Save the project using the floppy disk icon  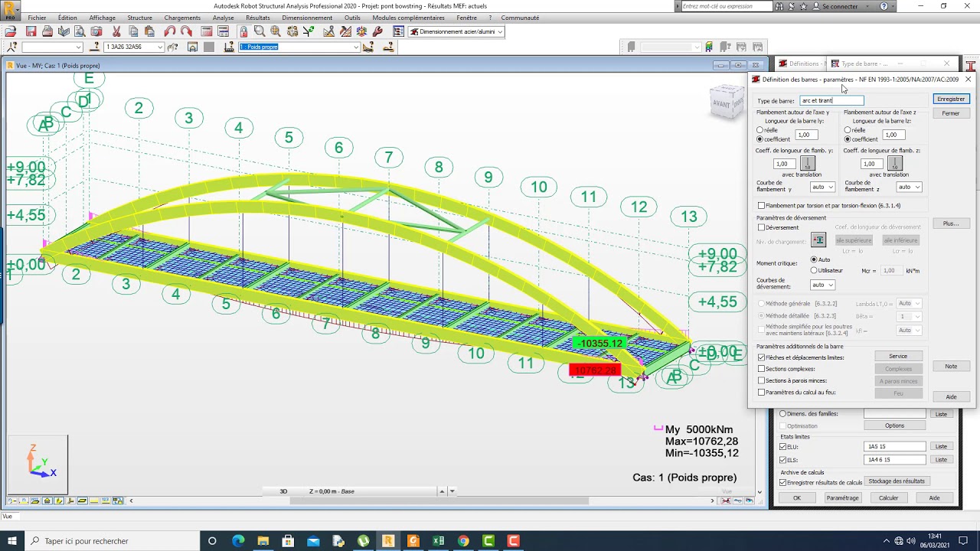coord(31,32)
